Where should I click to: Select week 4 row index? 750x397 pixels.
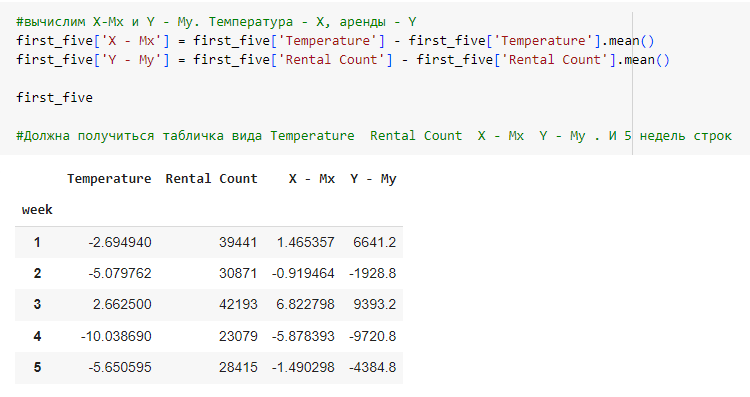37,336
